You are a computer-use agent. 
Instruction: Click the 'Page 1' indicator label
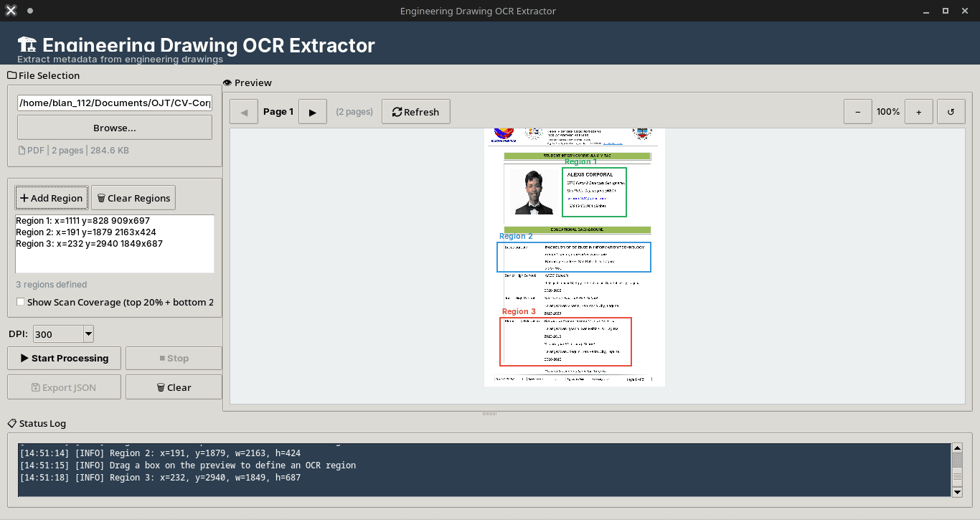tap(278, 112)
